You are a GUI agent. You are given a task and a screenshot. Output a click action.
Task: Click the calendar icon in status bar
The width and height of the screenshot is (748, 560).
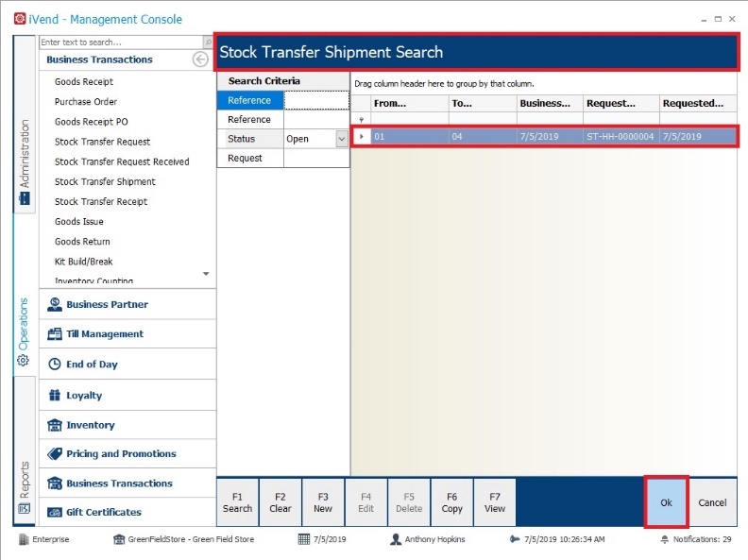click(x=304, y=539)
